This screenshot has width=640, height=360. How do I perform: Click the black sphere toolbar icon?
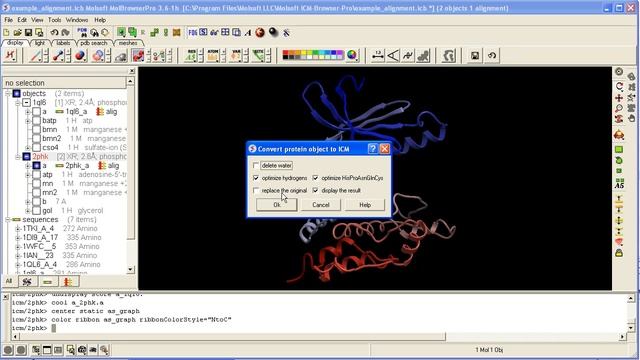(x=273, y=32)
